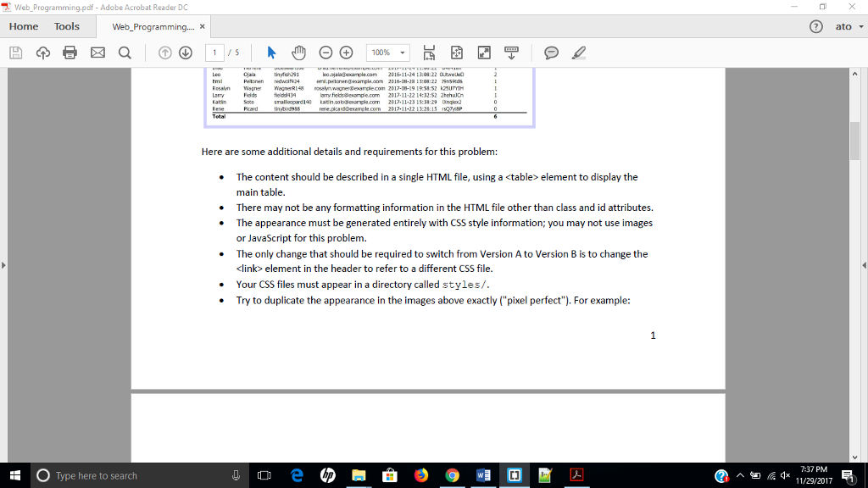Select the arrow Selection tool
The image size is (868, 488).
click(271, 53)
